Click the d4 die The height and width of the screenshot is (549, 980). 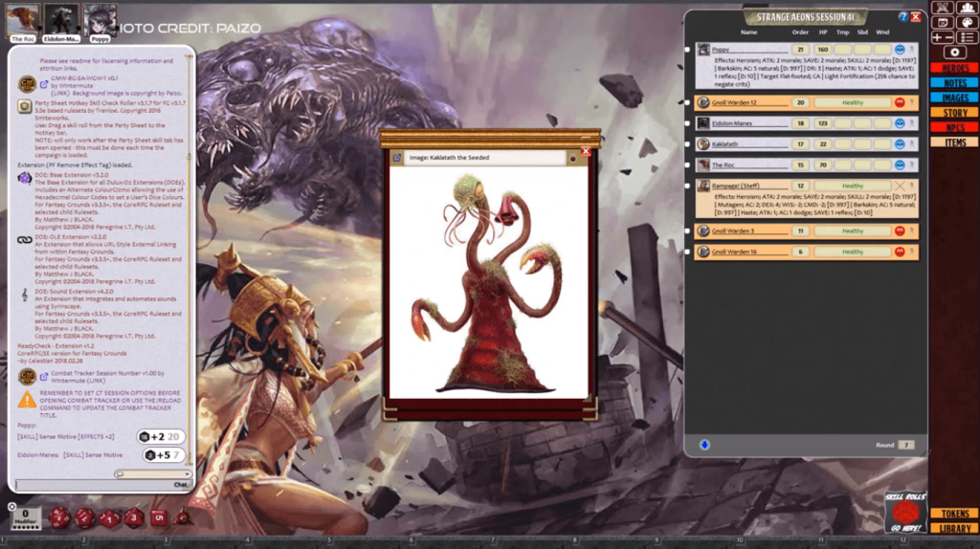183,516
